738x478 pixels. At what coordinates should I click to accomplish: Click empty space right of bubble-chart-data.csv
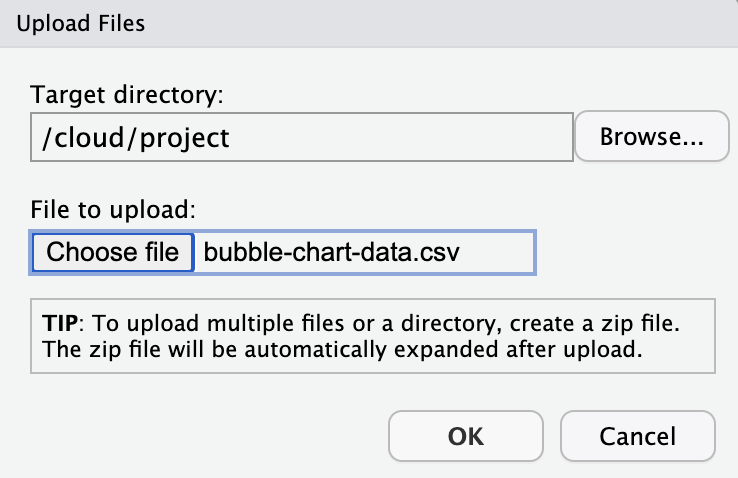coord(505,252)
